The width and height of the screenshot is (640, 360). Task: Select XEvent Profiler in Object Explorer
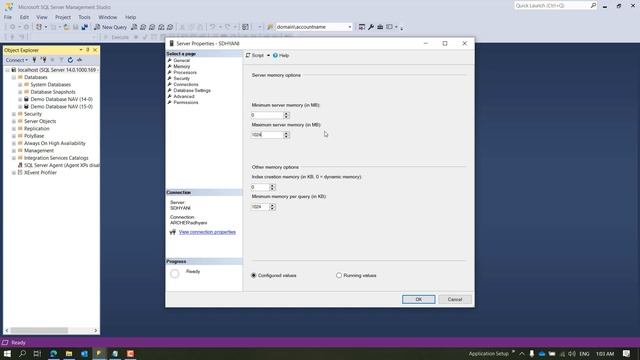(x=40, y=173)
